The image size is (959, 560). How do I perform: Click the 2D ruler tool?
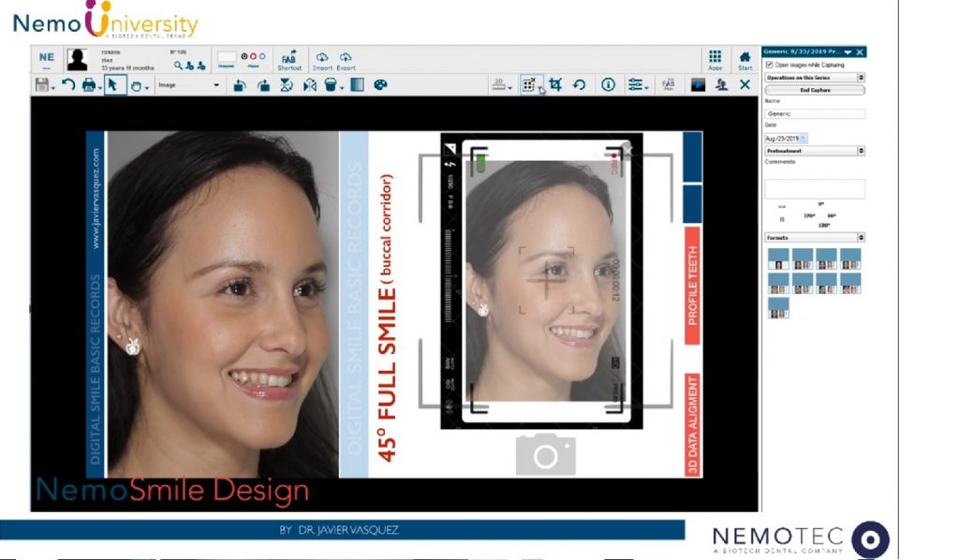500,85
